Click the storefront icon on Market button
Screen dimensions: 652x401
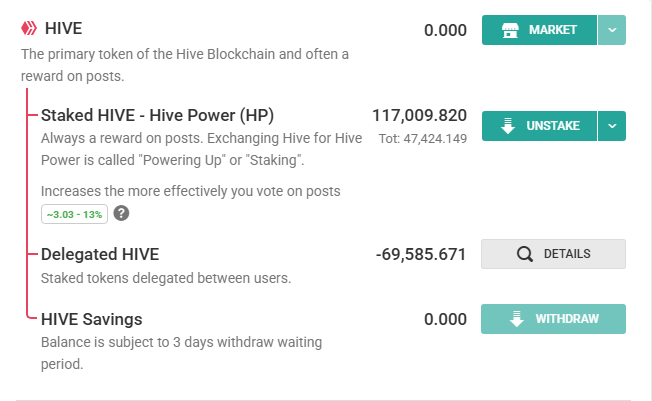click(510, 30)
